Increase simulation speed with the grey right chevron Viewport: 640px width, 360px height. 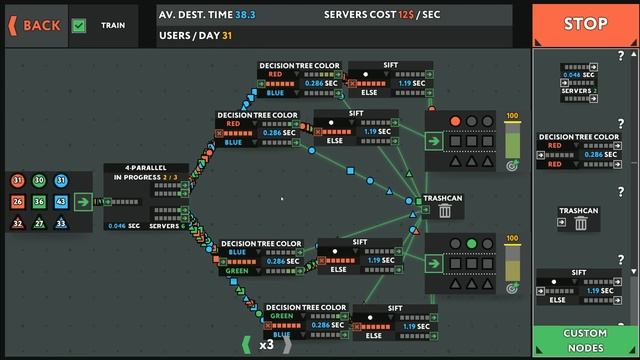click(287, 345)
